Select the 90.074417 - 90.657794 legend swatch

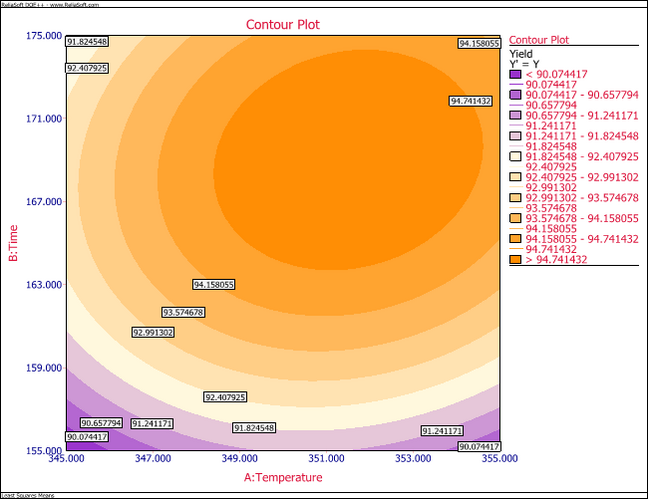pyautogui.click(x=515, y=95)
